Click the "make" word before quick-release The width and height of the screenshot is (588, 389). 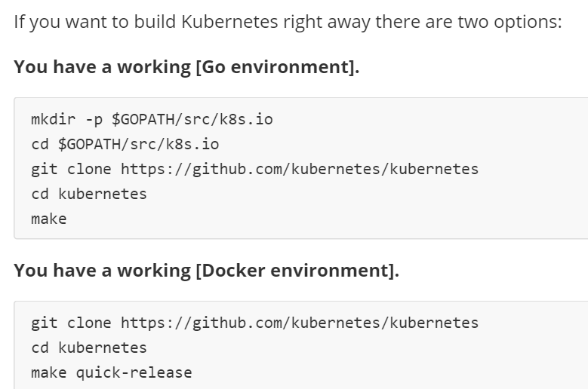49,372
